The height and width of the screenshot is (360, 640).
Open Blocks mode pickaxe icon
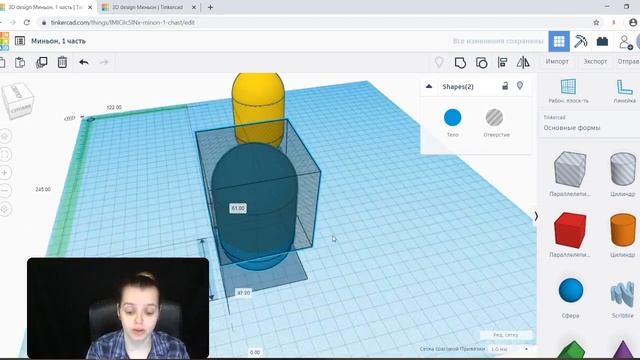[580, 41]
